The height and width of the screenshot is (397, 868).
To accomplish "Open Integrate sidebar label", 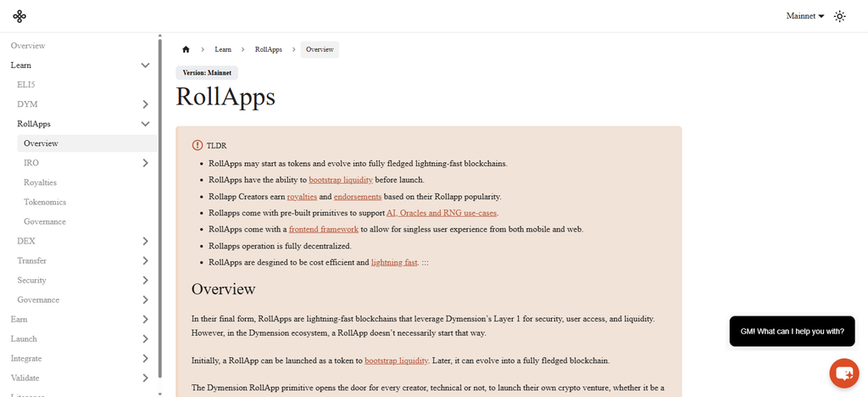I will [26, 358].
